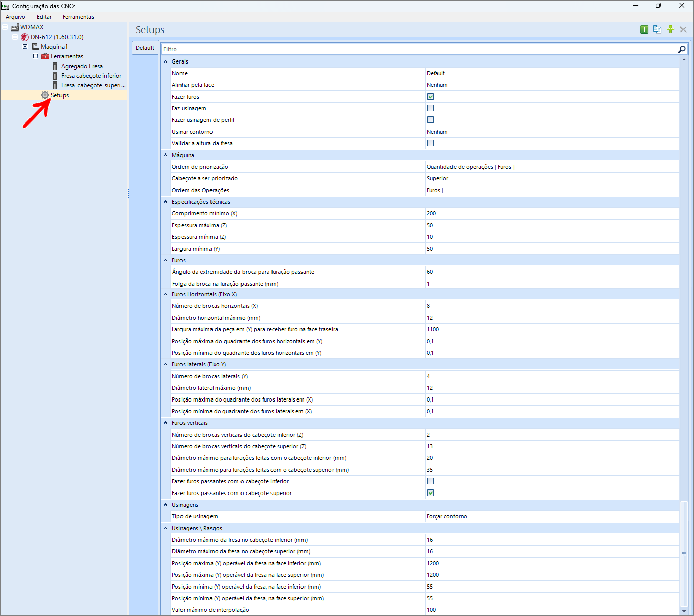Click the green rename setup icon
The image size is (694, 616).
pyautogui.click(x=644, y=29)
